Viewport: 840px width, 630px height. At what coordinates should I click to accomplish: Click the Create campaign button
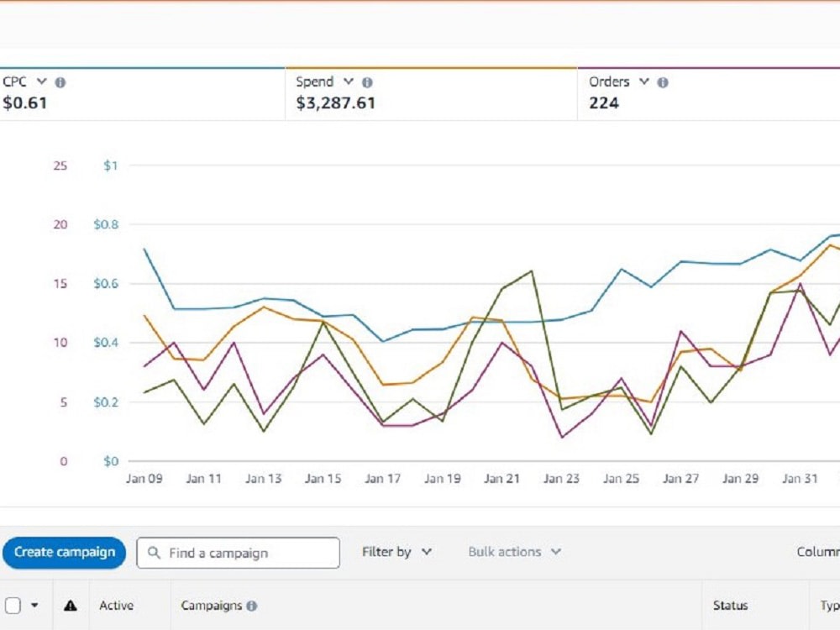pos(65,553)
